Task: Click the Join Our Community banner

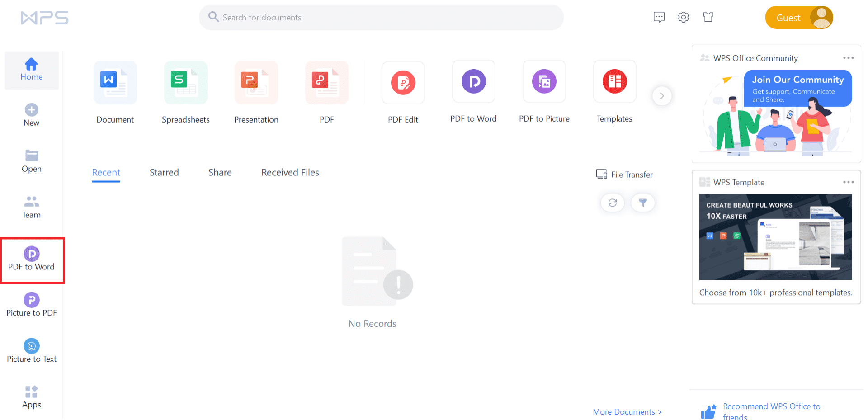Action: pyautogui.click(x=776, y=113)
